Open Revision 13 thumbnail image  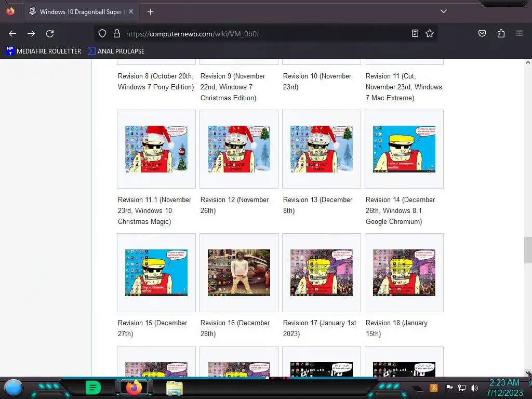(x=321, y=149)
